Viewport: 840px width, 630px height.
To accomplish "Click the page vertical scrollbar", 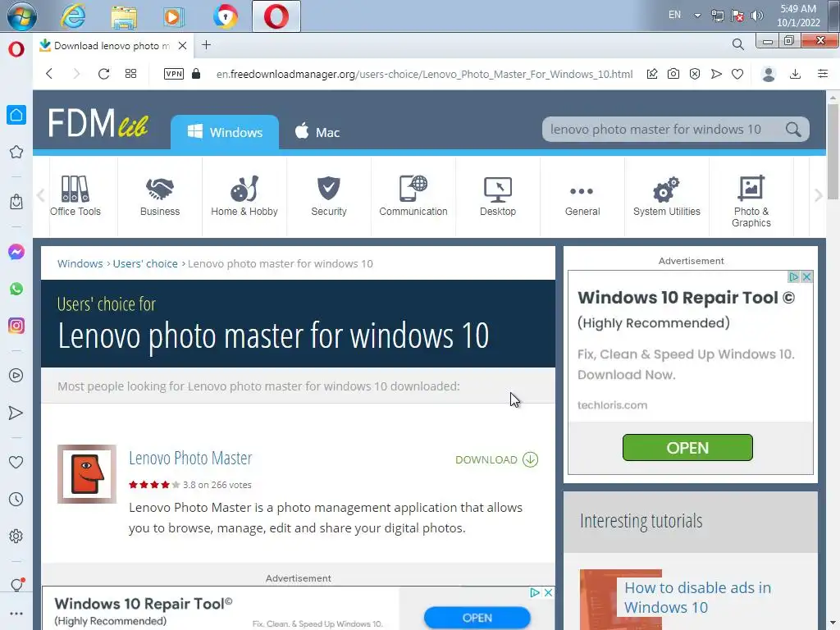I will click(833, 151).
